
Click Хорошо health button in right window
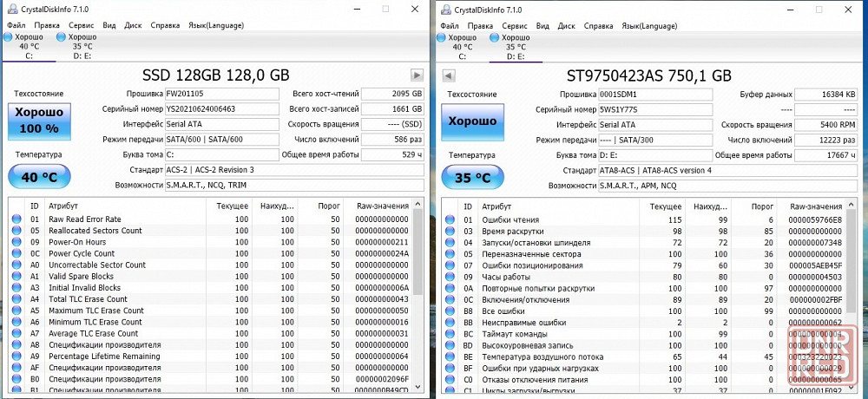pyautogui.click(x=472, y=121)
